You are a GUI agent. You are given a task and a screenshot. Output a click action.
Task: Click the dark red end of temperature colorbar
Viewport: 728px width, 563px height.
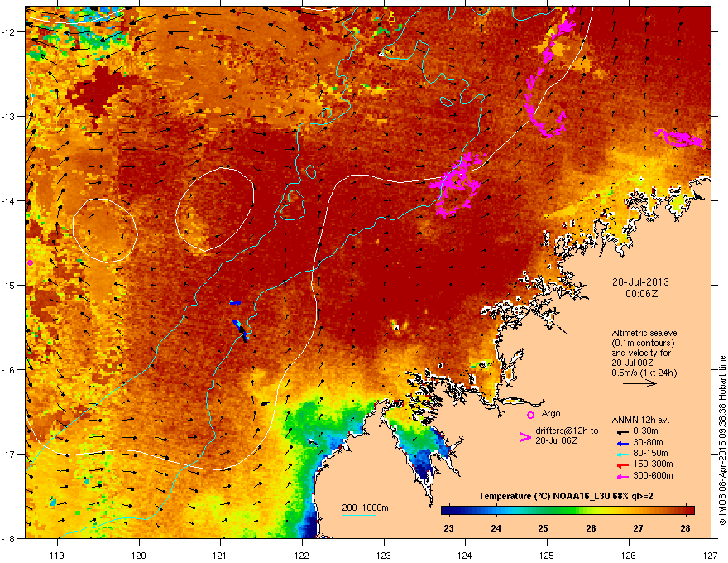click(691, 511)
